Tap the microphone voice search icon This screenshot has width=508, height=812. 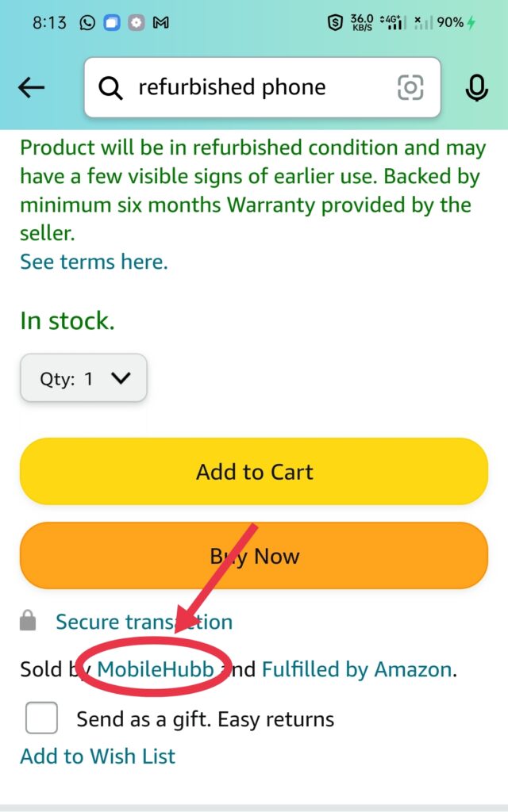[x=476, y=87]
